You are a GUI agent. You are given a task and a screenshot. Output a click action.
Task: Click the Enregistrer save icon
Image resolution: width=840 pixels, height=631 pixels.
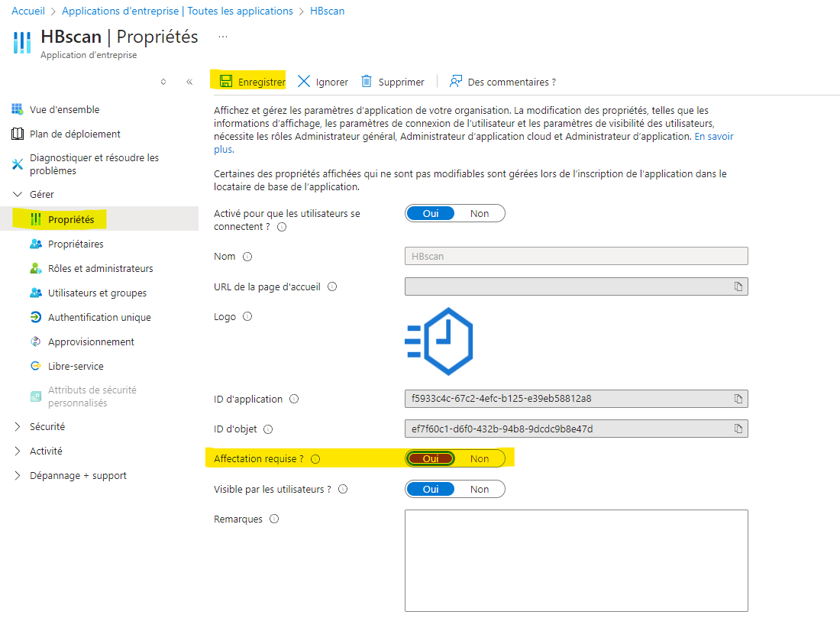[x=226, y=81]
